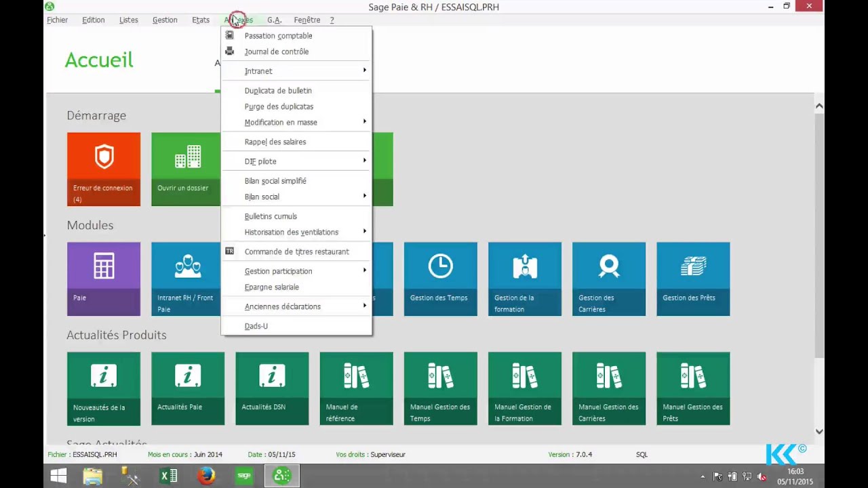Click 'Vos droits : Superviseur' status text
This screenshot has width=868, height=488.
pos(370,455)
